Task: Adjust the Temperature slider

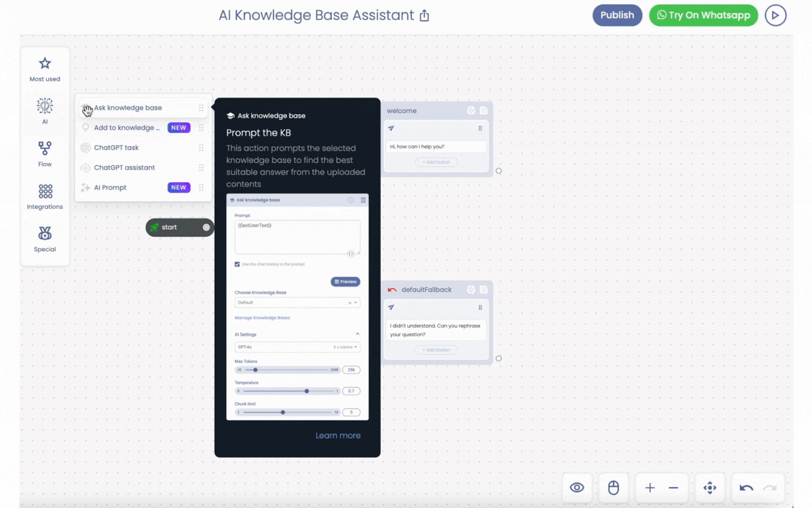Action: pos(307,391)
